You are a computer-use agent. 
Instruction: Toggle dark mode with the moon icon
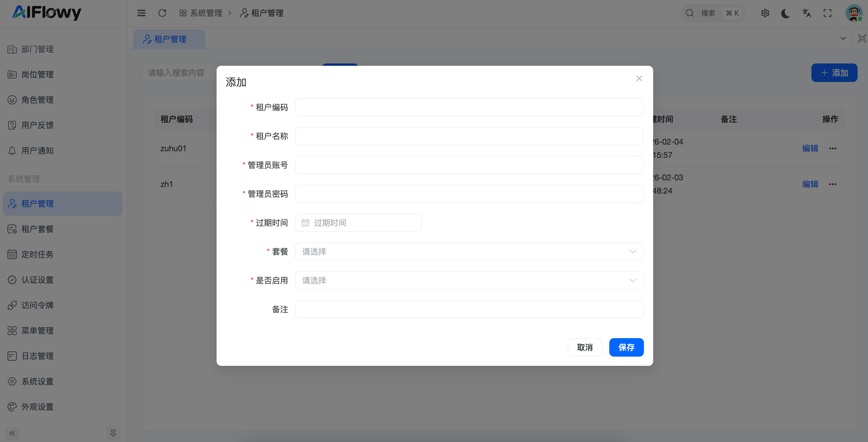(x=785, y=13)
